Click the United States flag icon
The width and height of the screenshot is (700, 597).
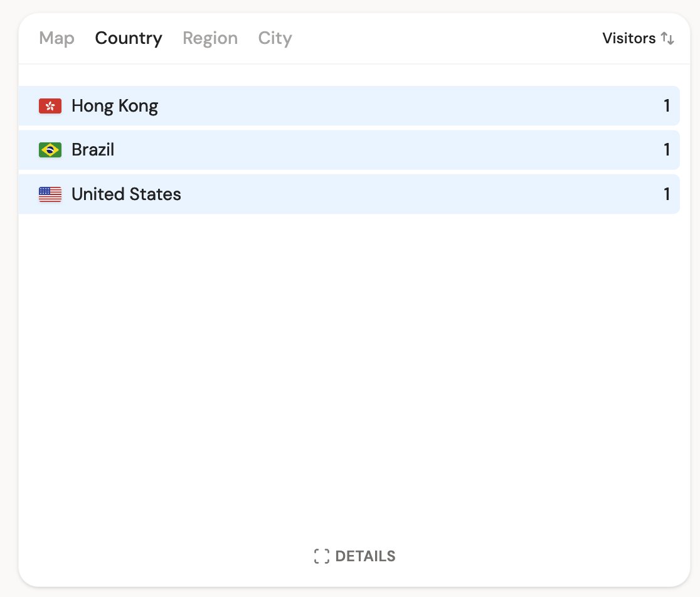point(50,194)
